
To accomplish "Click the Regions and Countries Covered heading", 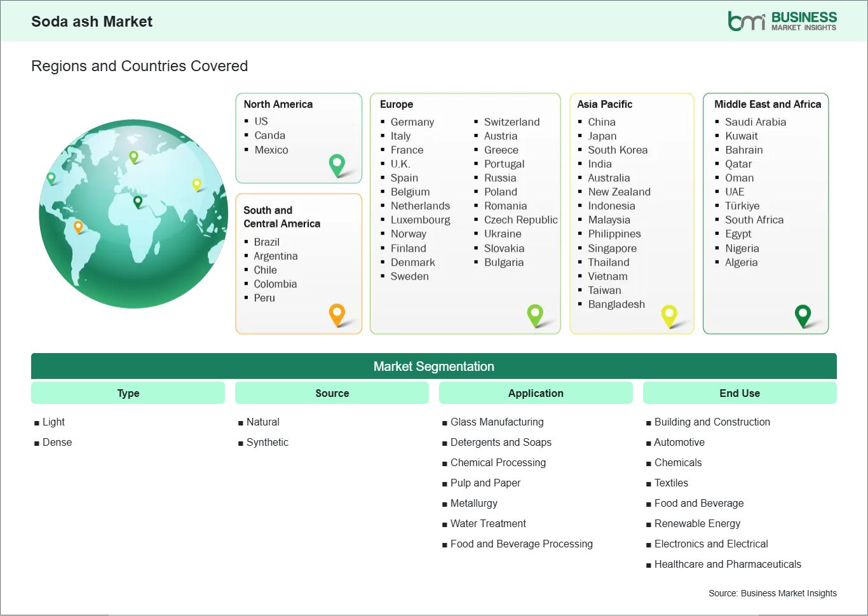I will 139,66.
